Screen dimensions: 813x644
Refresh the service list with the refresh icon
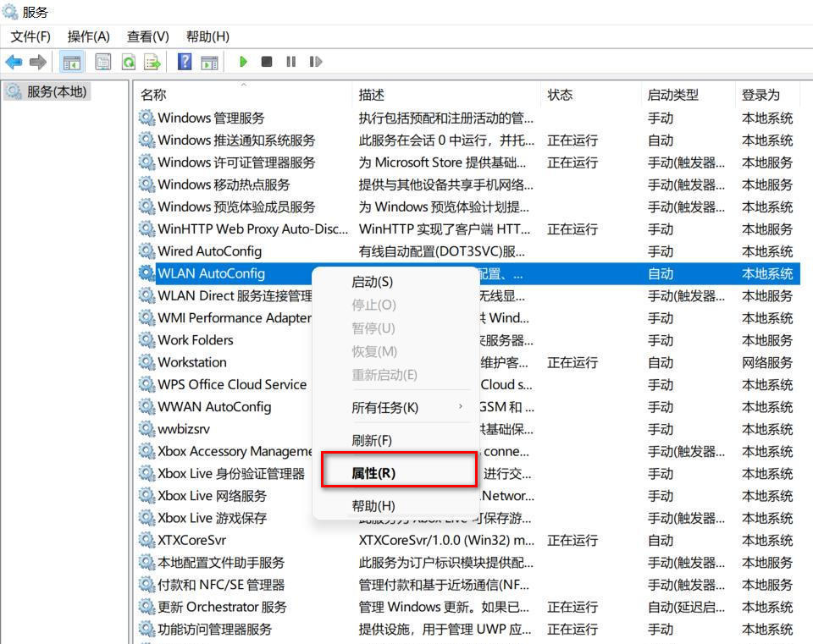[x=128, y=61]
